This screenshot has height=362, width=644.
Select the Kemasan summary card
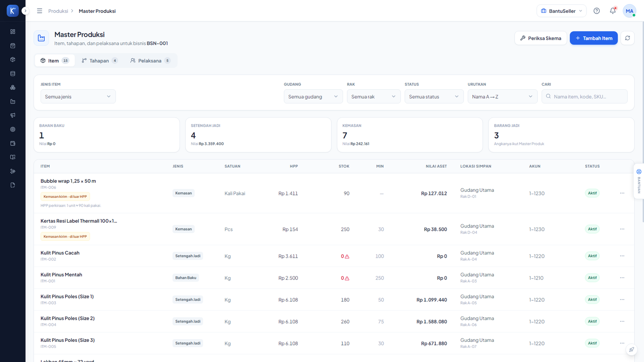point(410,135)
